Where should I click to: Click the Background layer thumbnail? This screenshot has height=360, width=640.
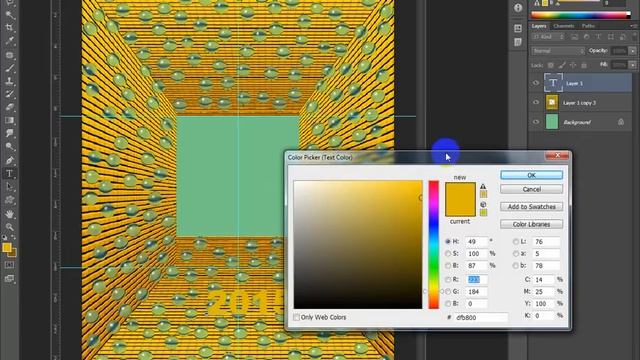coord(552,122)
